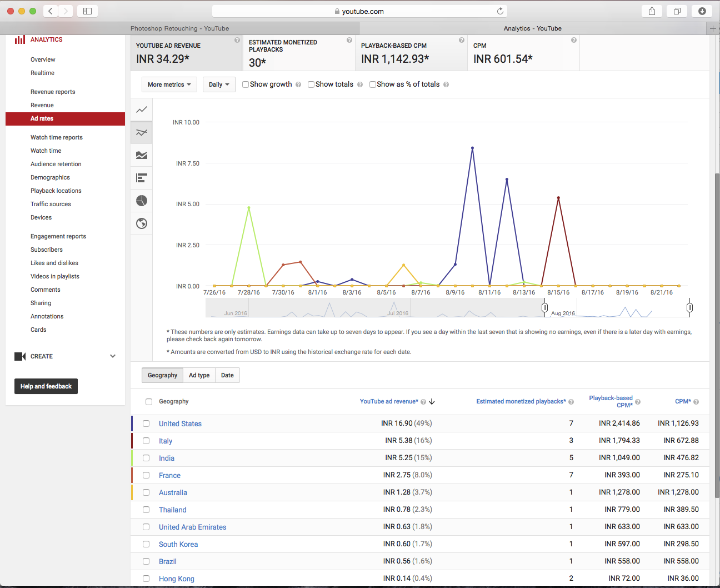720x588 pixels.
Task: Toggle the Safari sidebar button
Action: pyautogui.click(x=87, y=11)
